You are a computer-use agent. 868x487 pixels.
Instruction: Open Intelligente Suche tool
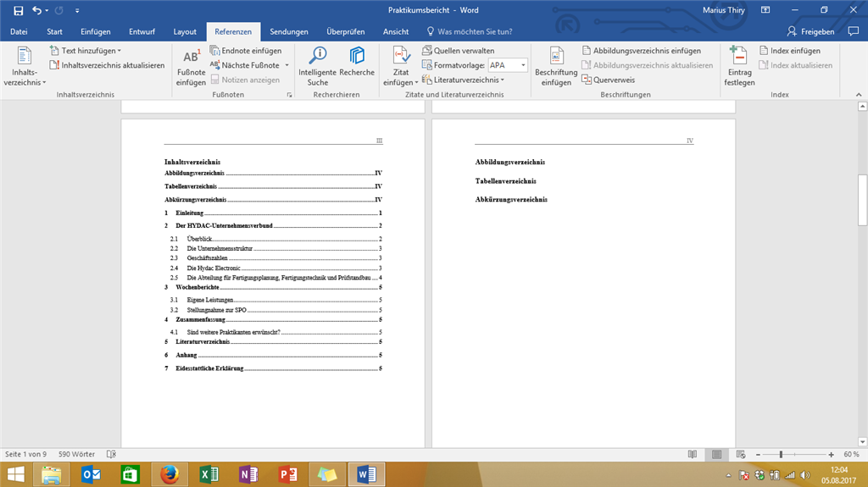[318, 66]
